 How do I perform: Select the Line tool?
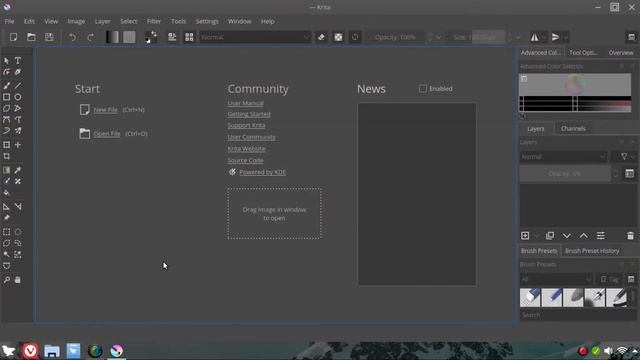pyautogui.click(x=18, y=86)
